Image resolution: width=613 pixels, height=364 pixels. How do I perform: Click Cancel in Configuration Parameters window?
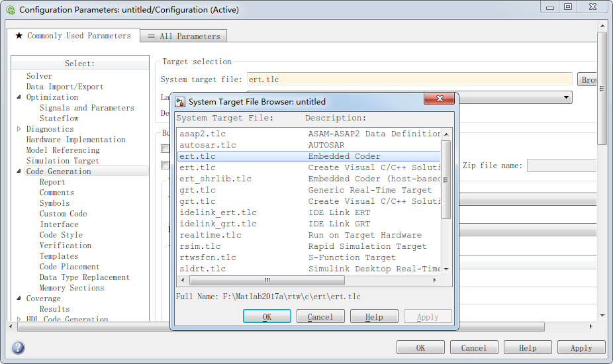(474, 347)
